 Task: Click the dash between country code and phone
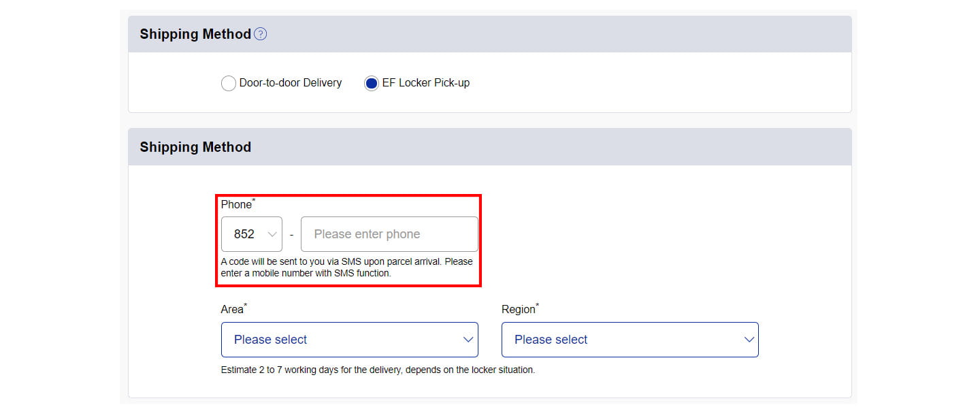click(x=291, y=235)
